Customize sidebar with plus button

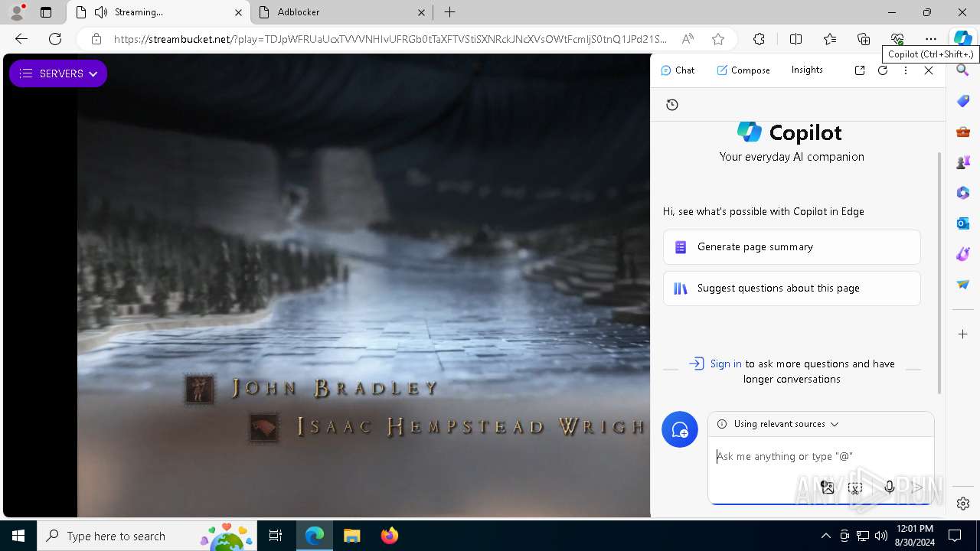963,334
